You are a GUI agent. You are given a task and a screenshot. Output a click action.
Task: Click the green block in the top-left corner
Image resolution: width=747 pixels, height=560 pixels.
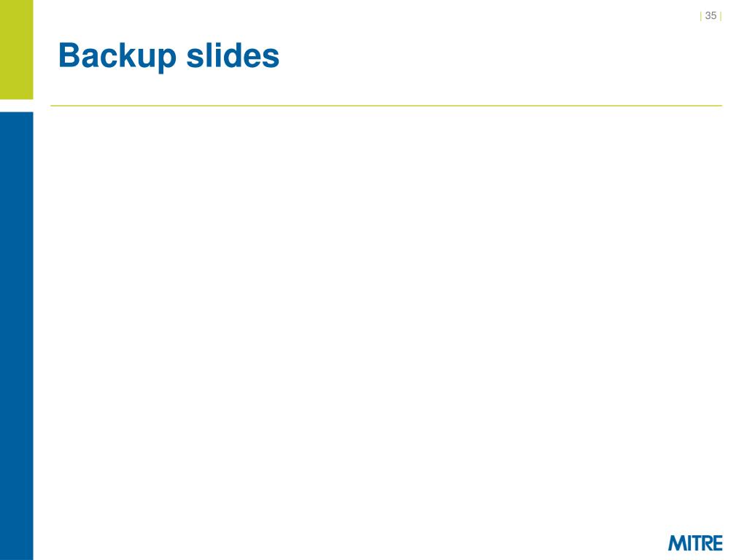pos(16,49)
